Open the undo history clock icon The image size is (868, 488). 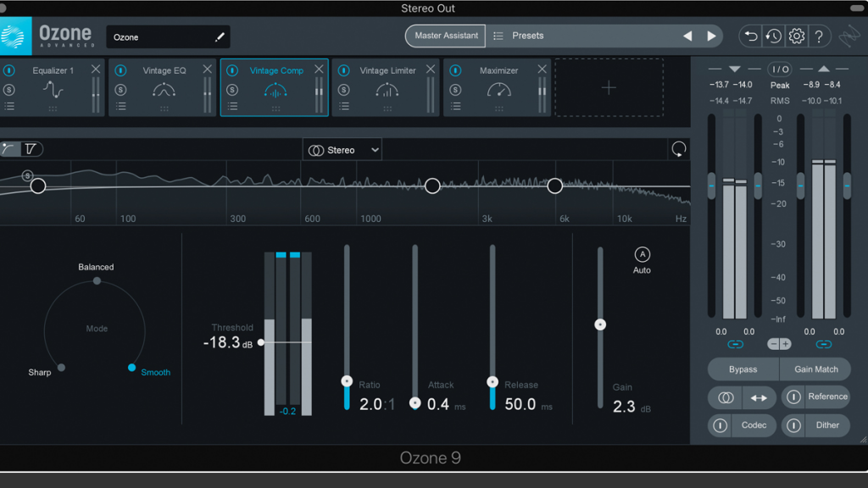(x=773, y=36)
